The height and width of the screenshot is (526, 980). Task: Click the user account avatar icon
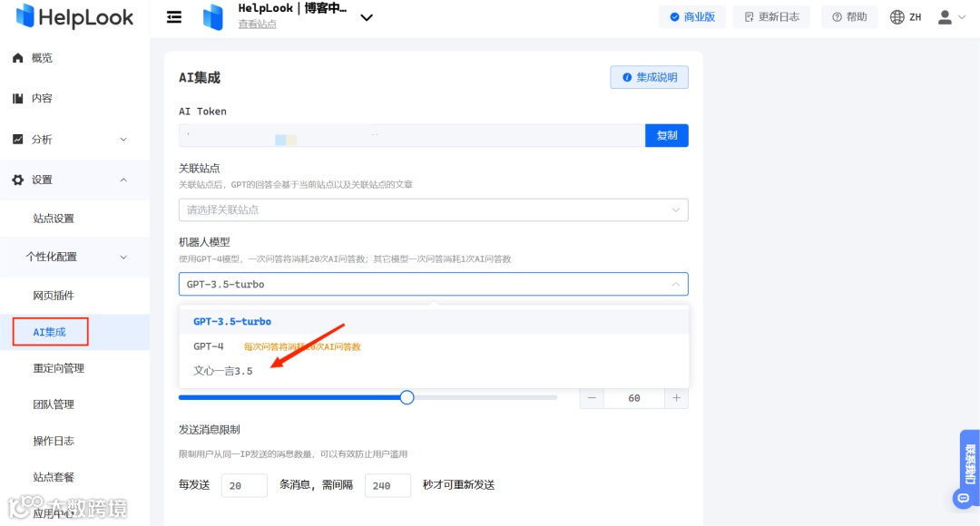pos(944,16)
